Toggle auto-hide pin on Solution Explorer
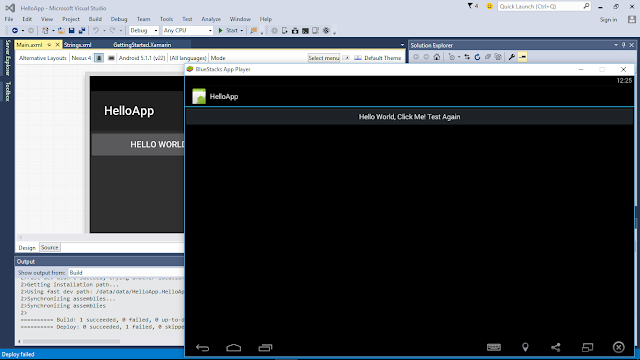 tap(624, 45)
